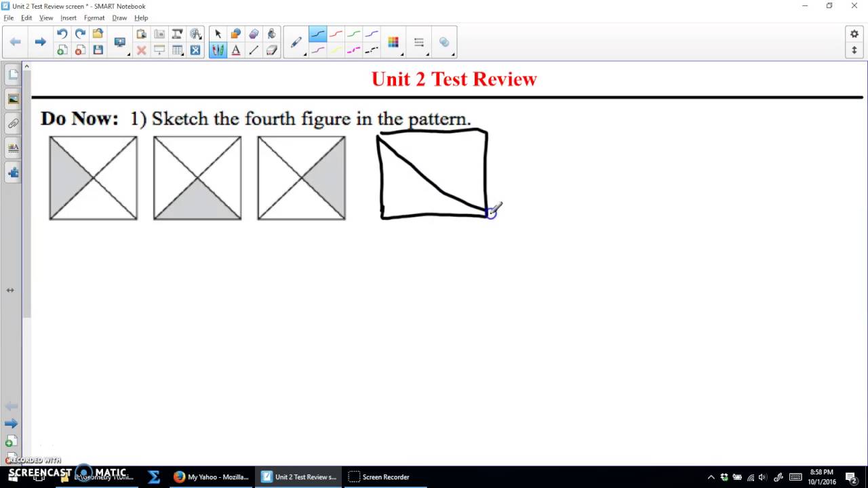Choose the Select arrow tool
868x488 pixels.
click(218, 34)
